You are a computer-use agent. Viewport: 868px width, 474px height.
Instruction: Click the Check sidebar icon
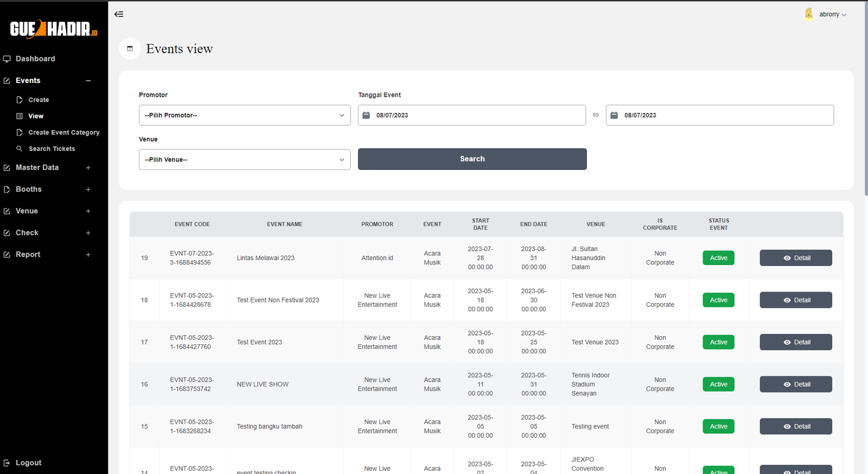point(7,233)
